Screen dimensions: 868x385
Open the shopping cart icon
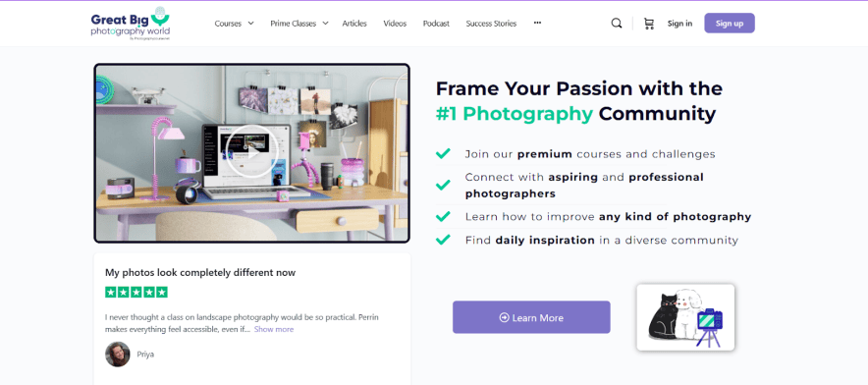[649, 24]
